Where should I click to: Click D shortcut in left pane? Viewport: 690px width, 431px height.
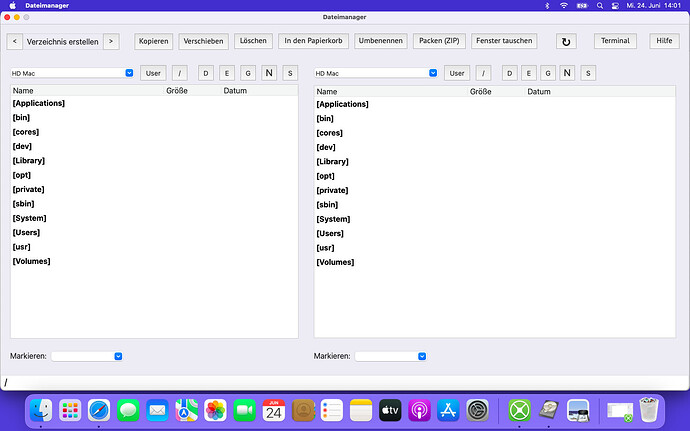(x=206, y=73)
